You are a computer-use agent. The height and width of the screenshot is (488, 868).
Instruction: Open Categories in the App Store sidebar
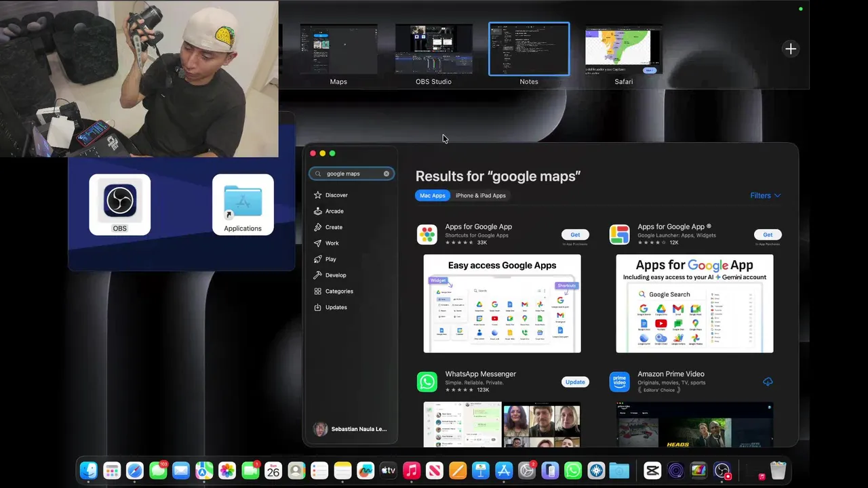coord(334,291)
